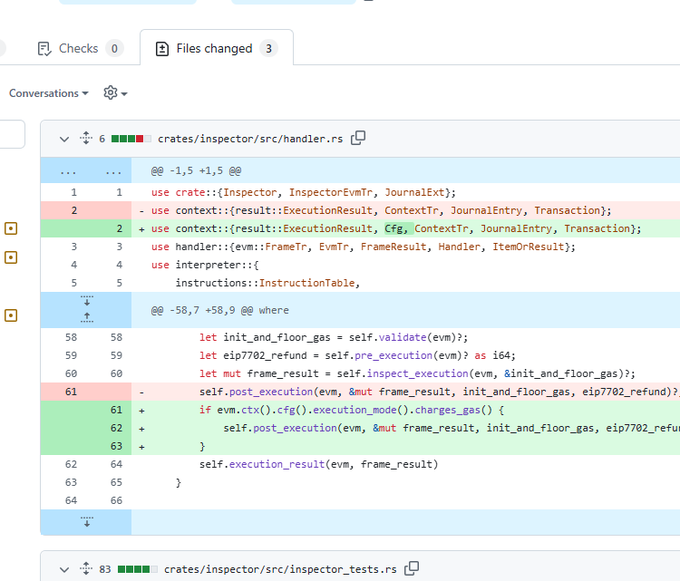Viewport: 680px width, 581px height.
Task: Click deleted line number 61
Action: (71, 392)
